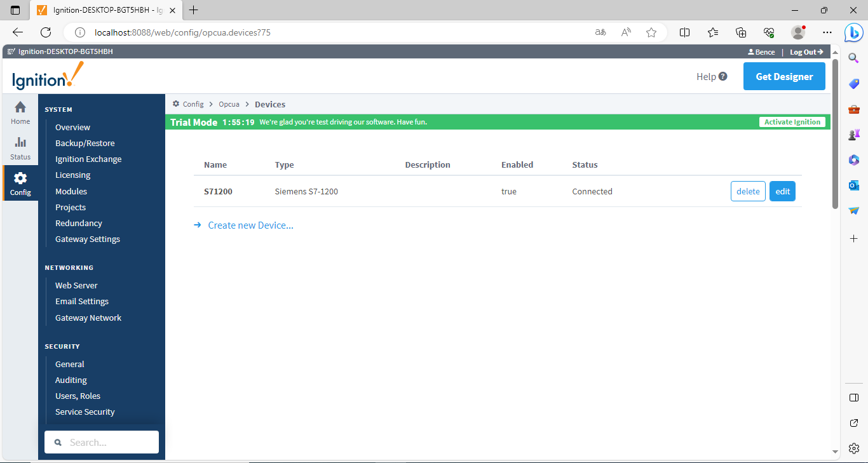Open Email Settings menu item
868x463 pixels.
coord(82,301)
